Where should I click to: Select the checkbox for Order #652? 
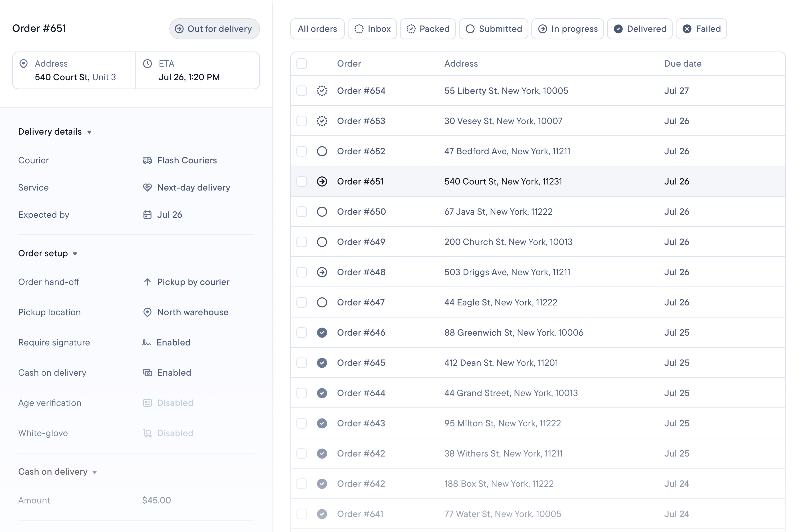301,151
